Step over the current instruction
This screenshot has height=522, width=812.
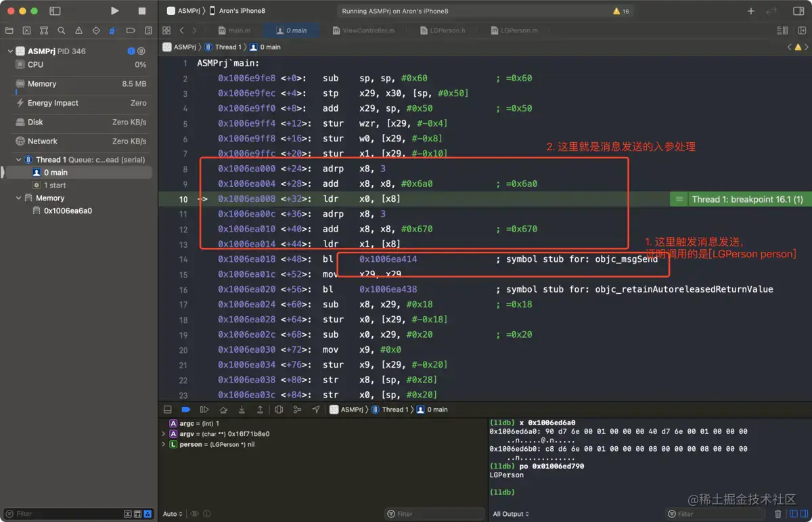[x=223, y=410]
